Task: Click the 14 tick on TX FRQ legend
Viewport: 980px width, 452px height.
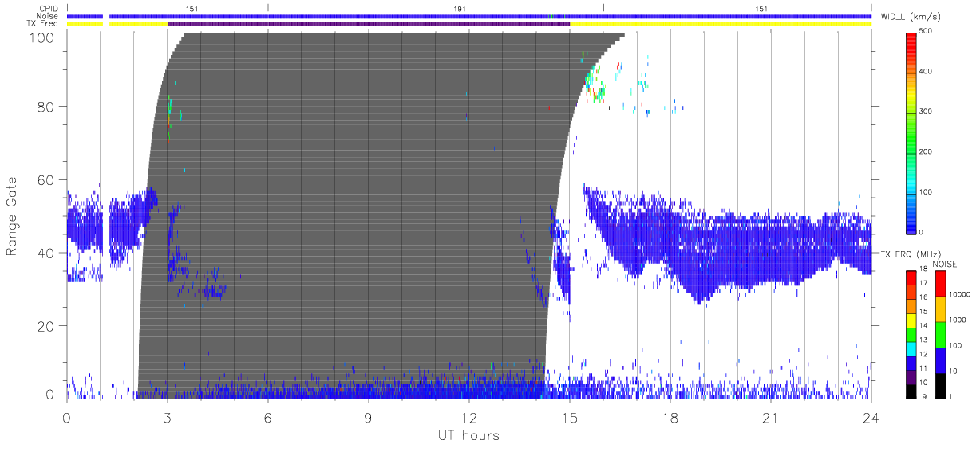Action: tap(923, 326)
